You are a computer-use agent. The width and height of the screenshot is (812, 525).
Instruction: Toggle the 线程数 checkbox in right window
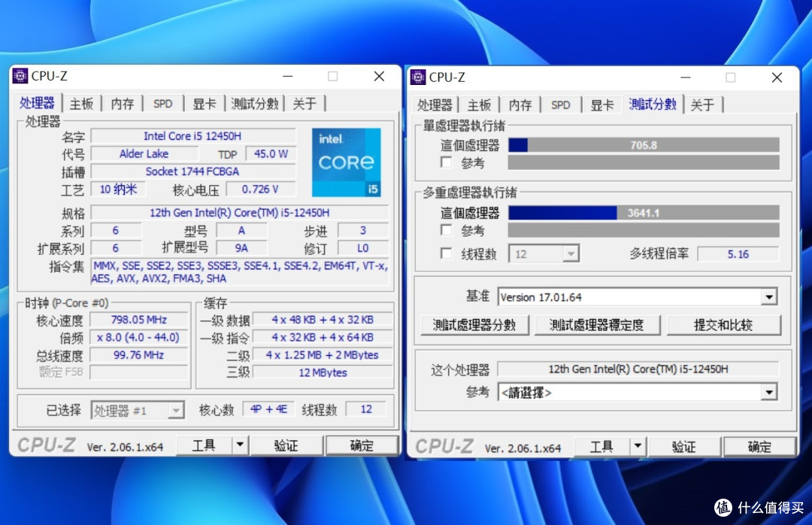click(x=446, y=253)
